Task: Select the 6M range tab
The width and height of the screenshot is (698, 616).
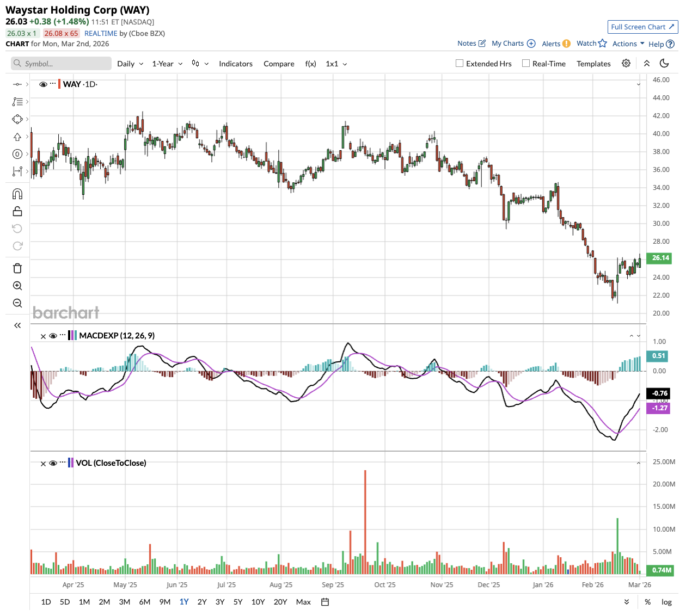Action: point(145,602)
